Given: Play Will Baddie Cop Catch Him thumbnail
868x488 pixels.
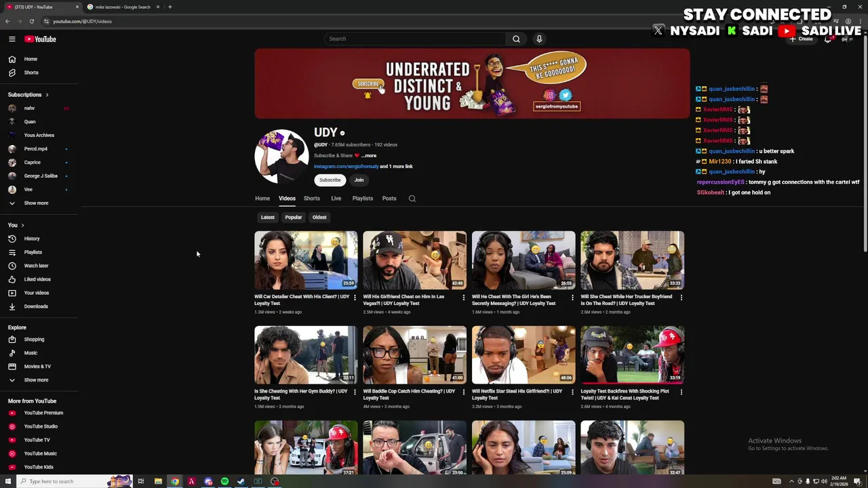Looking at the screenshot, I should tap(414, 355).
